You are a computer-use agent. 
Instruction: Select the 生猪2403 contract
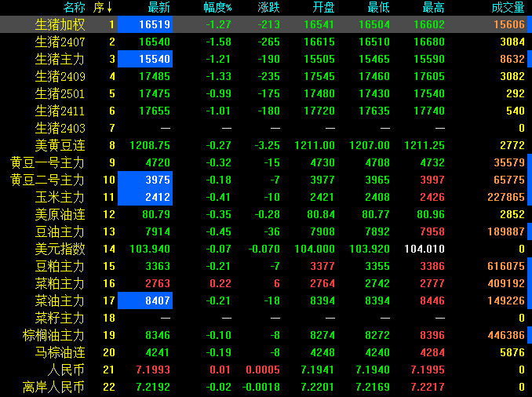pyautogui.click(x=60, y=128)
